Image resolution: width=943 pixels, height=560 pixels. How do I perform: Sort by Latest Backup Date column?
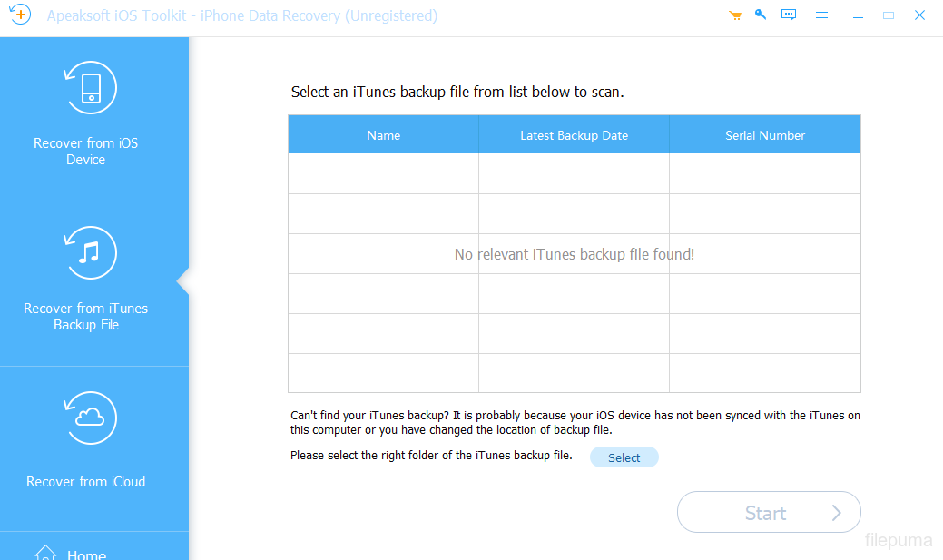(x=574, y=135)
